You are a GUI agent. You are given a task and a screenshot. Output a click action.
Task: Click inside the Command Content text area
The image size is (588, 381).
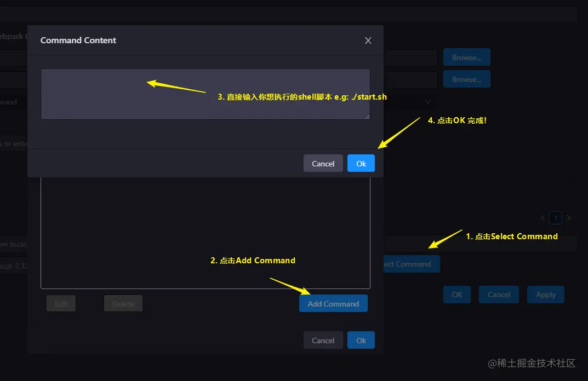pyautogui.click(x=205, y=94)
